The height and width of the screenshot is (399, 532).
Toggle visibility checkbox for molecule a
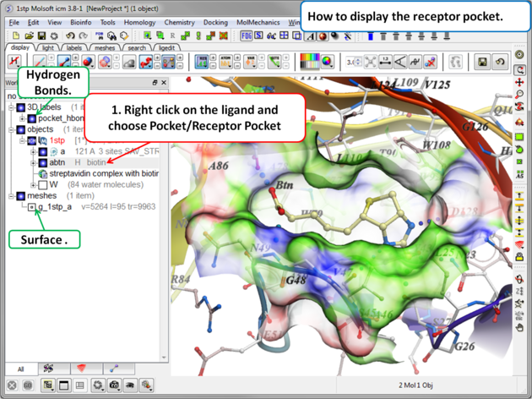click(x=43, y=151)
